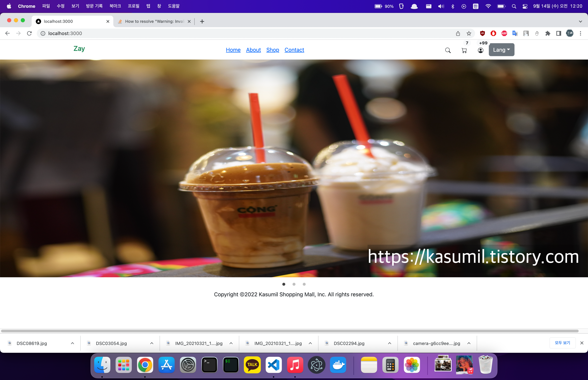Select the first carousel indicator dot

pos(284,284)
